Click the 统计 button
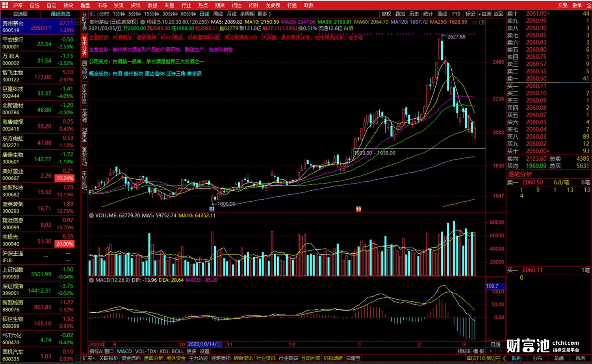Screen dimensions: 592x364 pos(428,14)
